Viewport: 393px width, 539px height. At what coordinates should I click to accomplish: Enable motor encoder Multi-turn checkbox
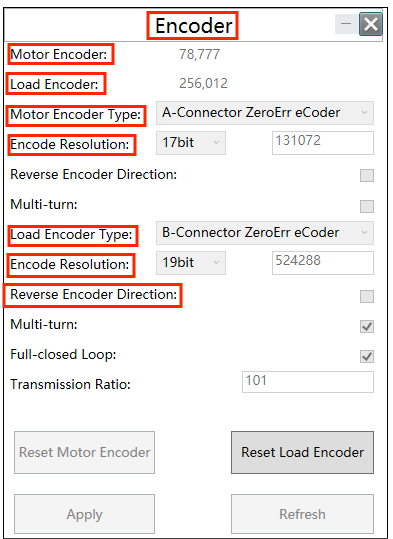point(367,206)
